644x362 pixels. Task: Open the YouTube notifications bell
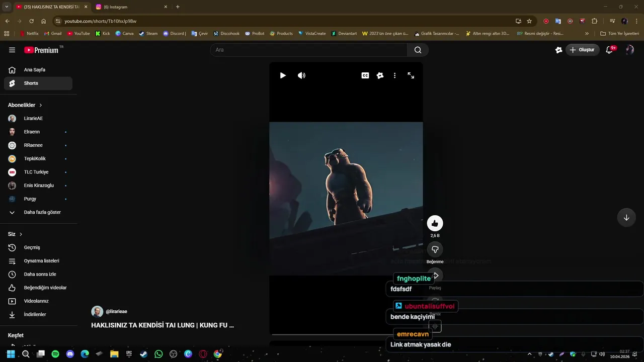610,50
